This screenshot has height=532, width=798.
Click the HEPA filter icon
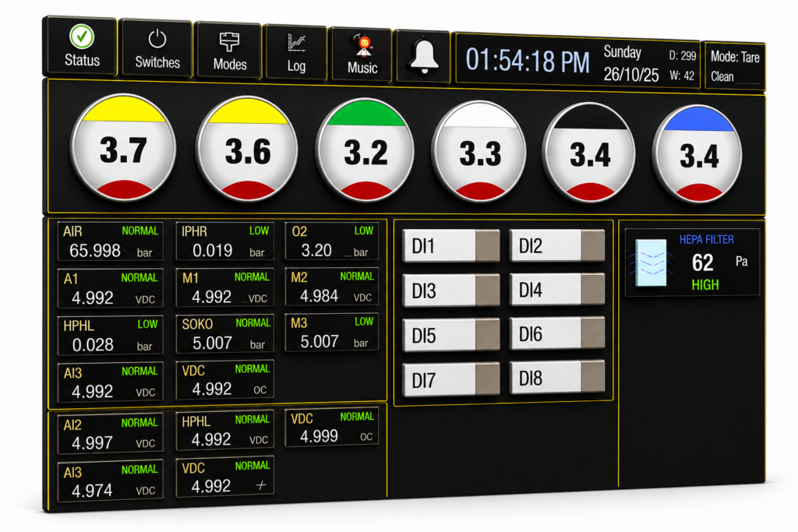tap(651, 262)
